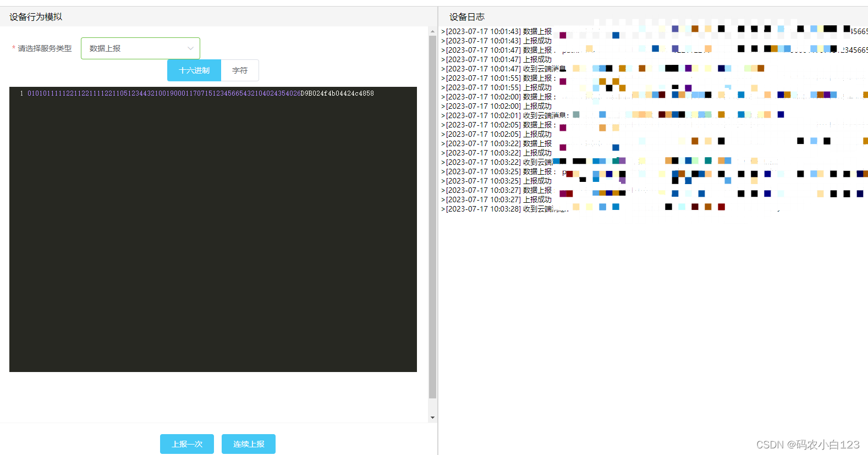Select log entry 10:01:43 上报成功

(x=497, y=41)
